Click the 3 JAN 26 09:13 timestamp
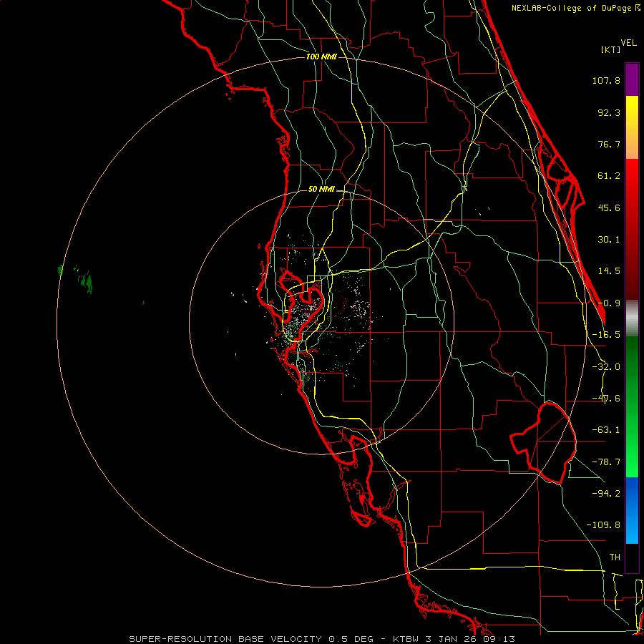The width and height of the screenshot is (644, 644). [470, 639]
